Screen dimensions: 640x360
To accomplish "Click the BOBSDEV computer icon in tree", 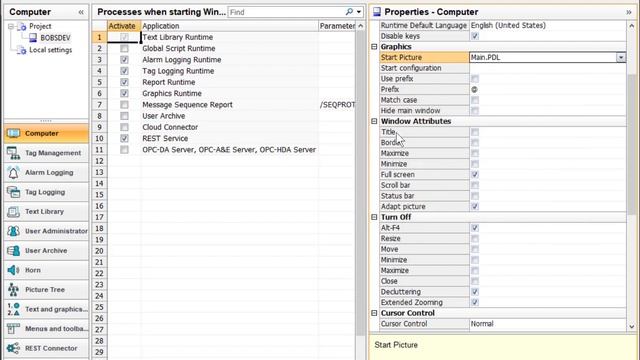I will [x=33, y=38].
